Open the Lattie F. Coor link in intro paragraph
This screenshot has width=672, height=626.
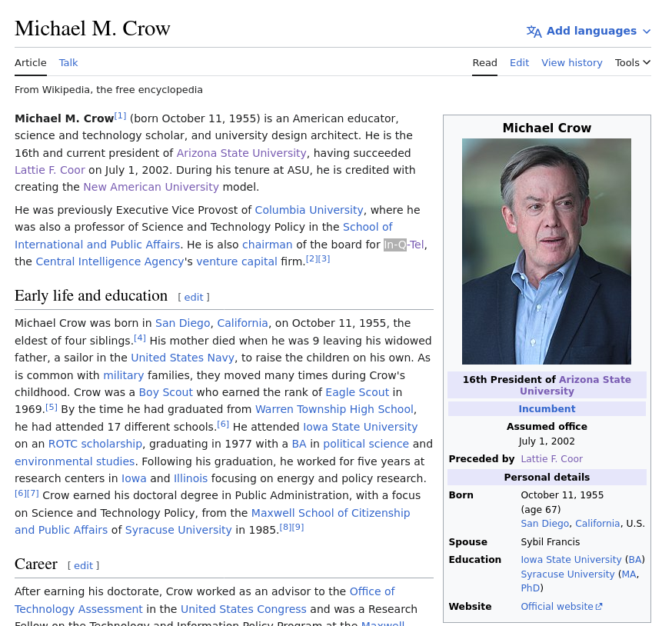50,170
